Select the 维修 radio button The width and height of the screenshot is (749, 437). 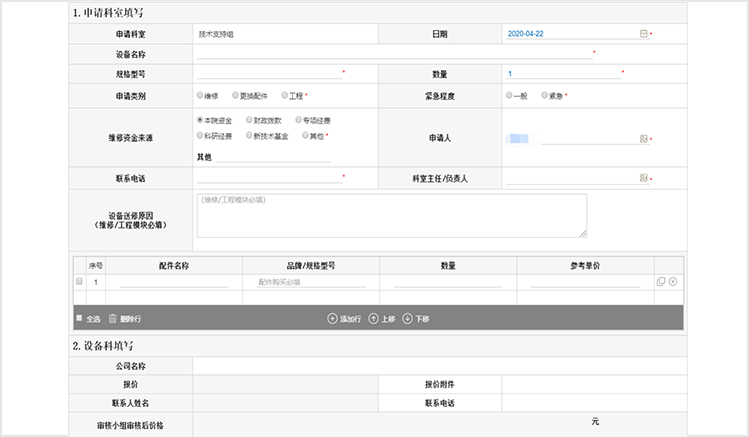pos(201,96)
